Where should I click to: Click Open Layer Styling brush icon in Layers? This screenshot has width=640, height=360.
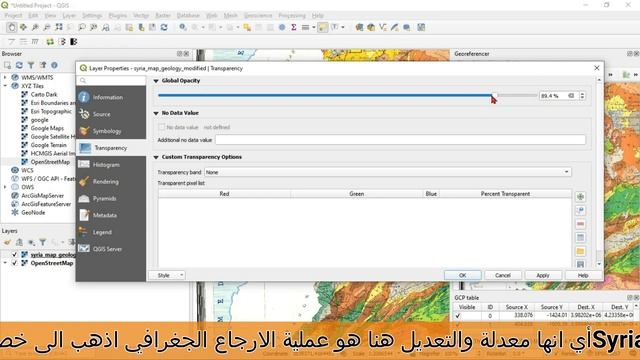7,242
